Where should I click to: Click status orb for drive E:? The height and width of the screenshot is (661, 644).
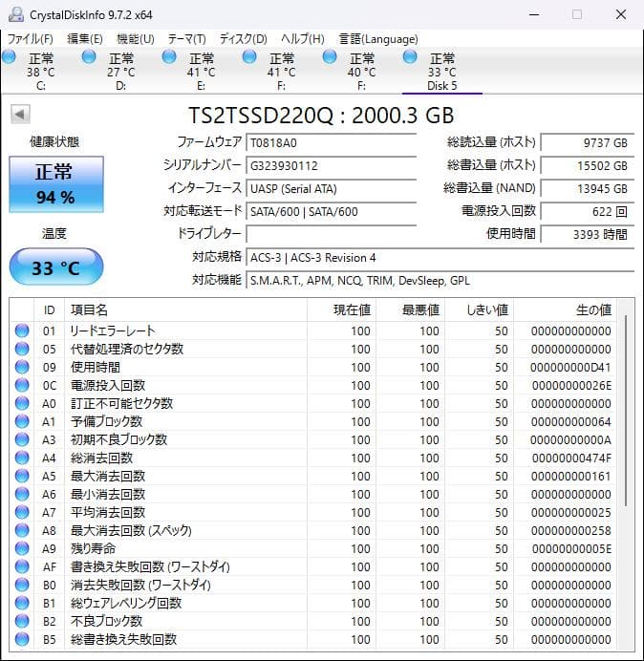click(169, 56)
